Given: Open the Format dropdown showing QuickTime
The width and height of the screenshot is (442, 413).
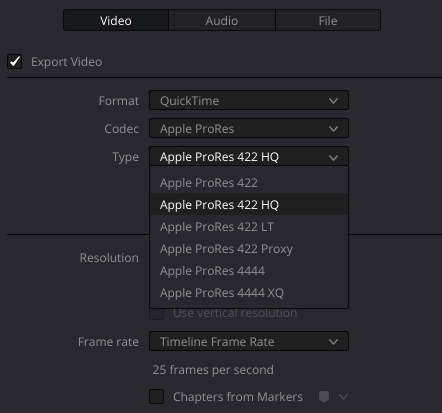Looking at the screenshot, I should (249, 100).
